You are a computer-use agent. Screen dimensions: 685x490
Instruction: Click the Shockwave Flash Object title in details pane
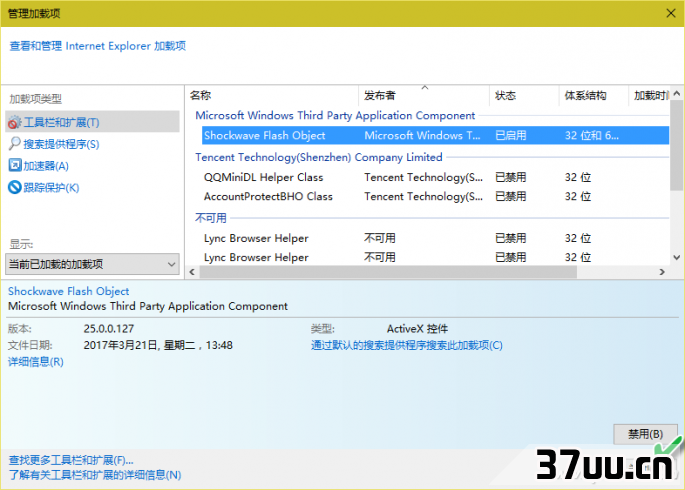point(69,291)
